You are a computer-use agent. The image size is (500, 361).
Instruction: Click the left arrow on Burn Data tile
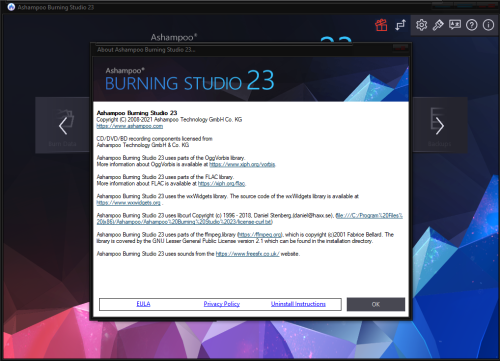(63, 126)
